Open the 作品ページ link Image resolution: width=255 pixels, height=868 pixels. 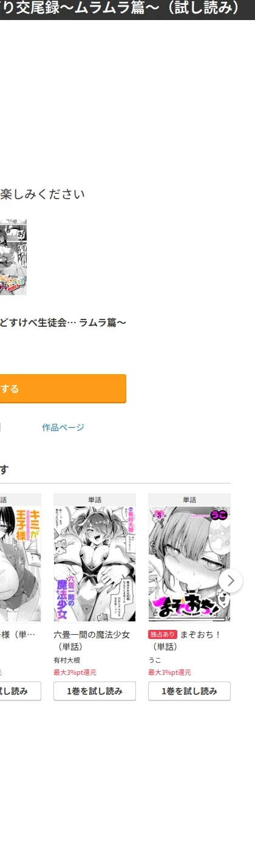tap(63, 428)
